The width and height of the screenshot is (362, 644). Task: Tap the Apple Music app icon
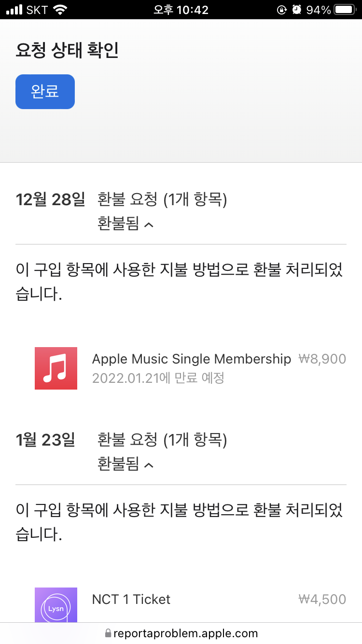[x=56, y=368]
